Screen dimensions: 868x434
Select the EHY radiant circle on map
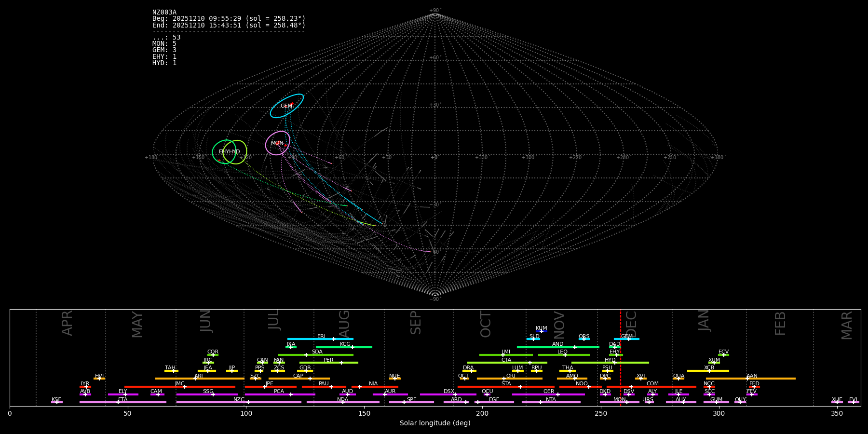click(224, 152)
